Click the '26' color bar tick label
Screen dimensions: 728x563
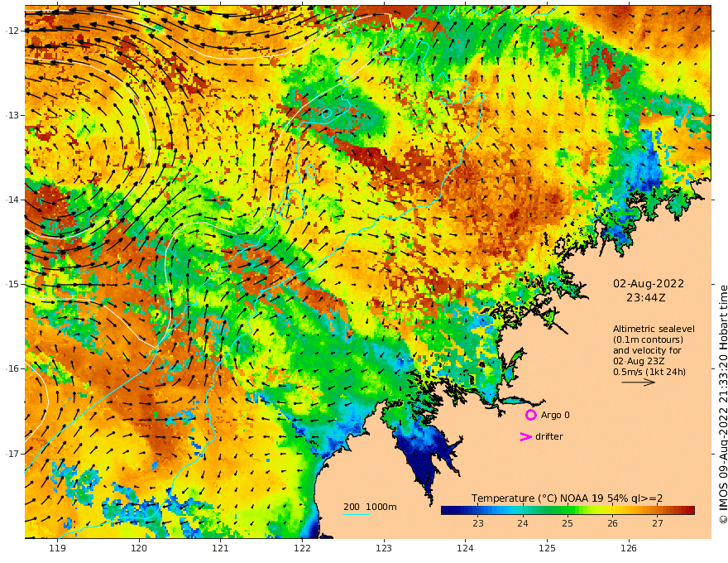click(x=613, y=523)
